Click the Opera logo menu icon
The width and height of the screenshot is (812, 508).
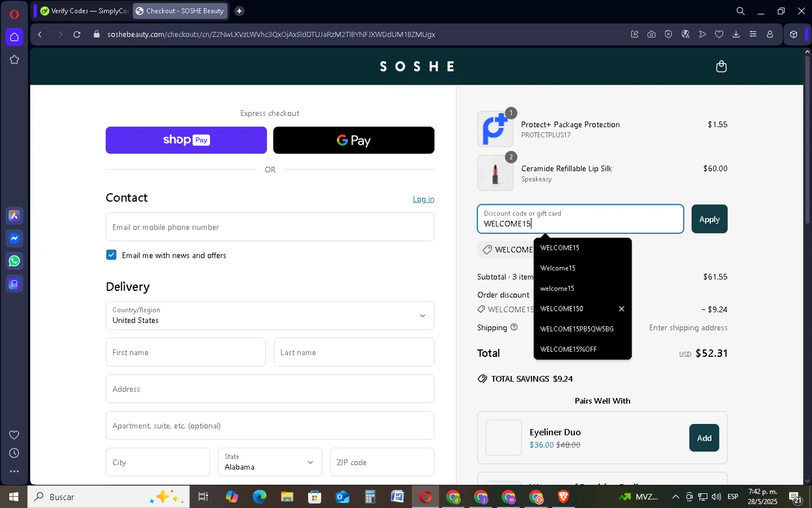click(14, 14)
